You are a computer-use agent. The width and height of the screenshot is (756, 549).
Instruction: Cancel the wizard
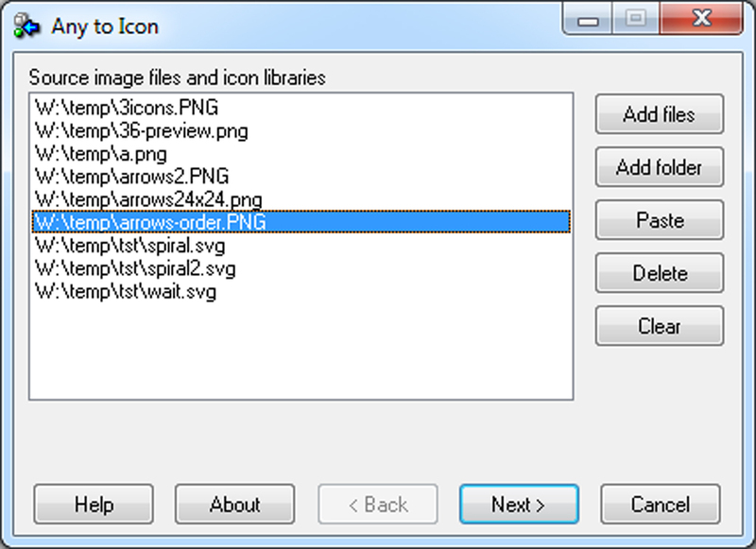tap(660, 505)
